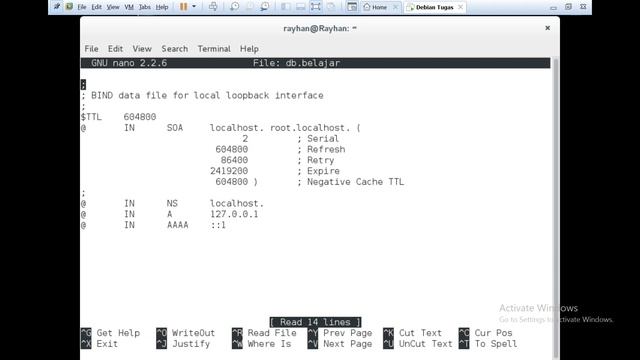This screenshot has height=360, width=640.
Task: Switch to Unity mode icon
Action: click(x=331, y=7)
